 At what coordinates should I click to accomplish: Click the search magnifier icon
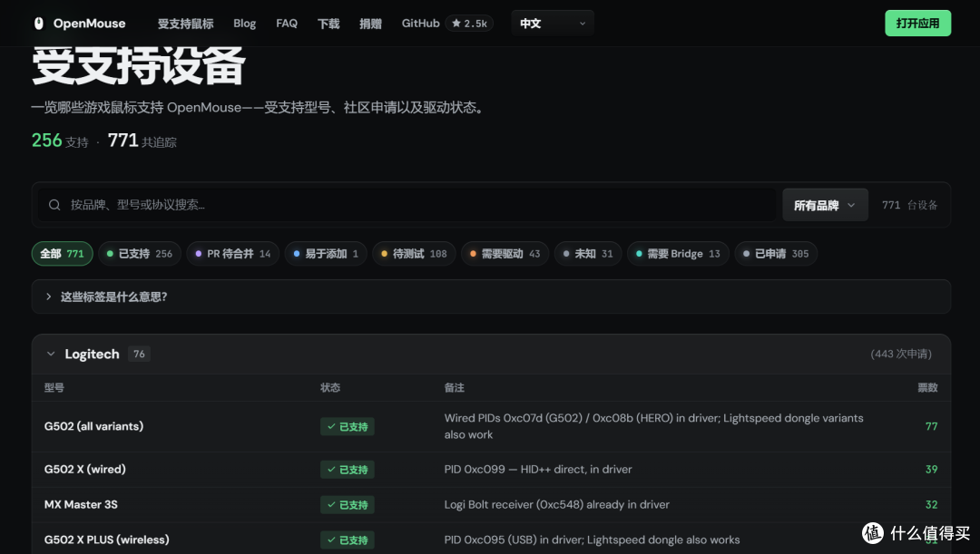tap(54, 205)
